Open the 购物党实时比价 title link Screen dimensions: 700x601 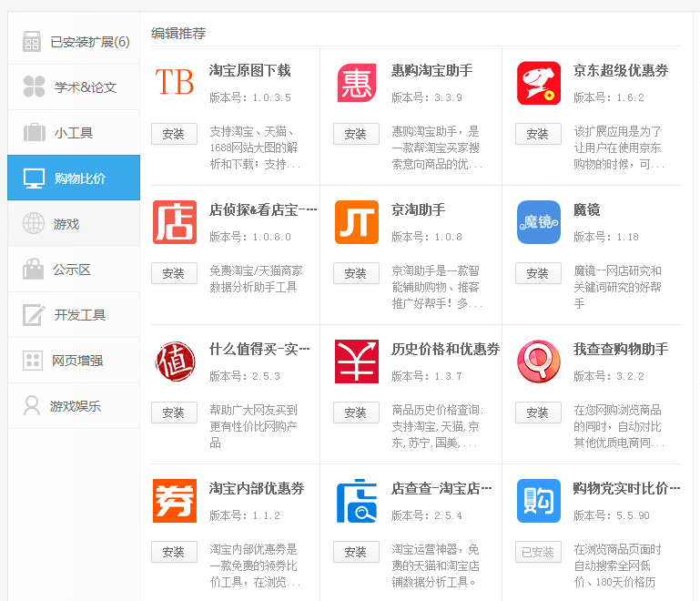[627, 488]
